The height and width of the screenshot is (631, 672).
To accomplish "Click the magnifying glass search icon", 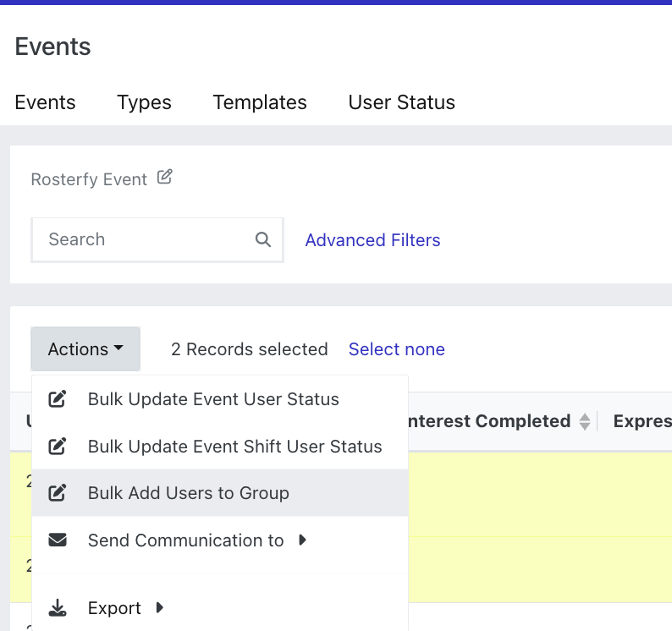I will [263, 239].
